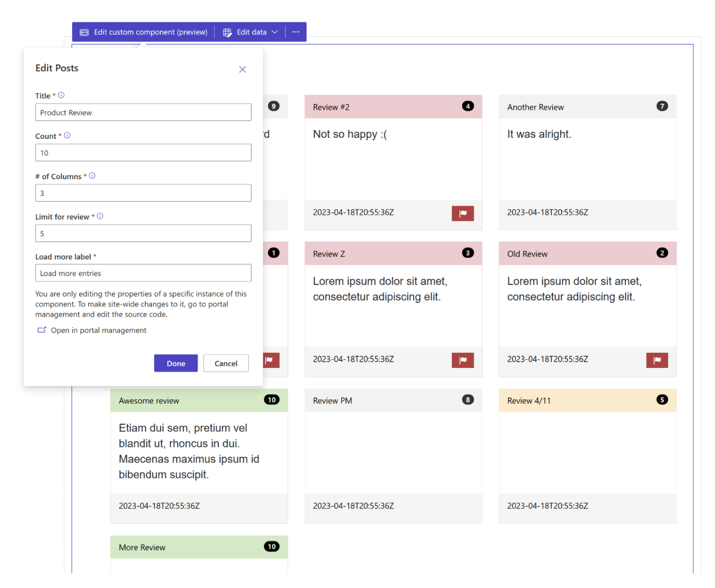Viewport: 715px width, 588px height.
Task: Click info icon next to Limit for review
Action: 100,216
